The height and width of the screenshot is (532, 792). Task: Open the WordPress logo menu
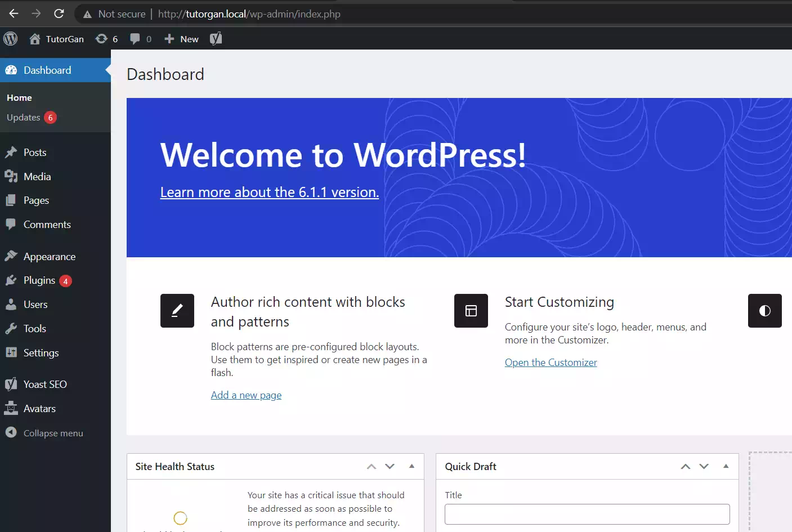[x=11, y=39]
